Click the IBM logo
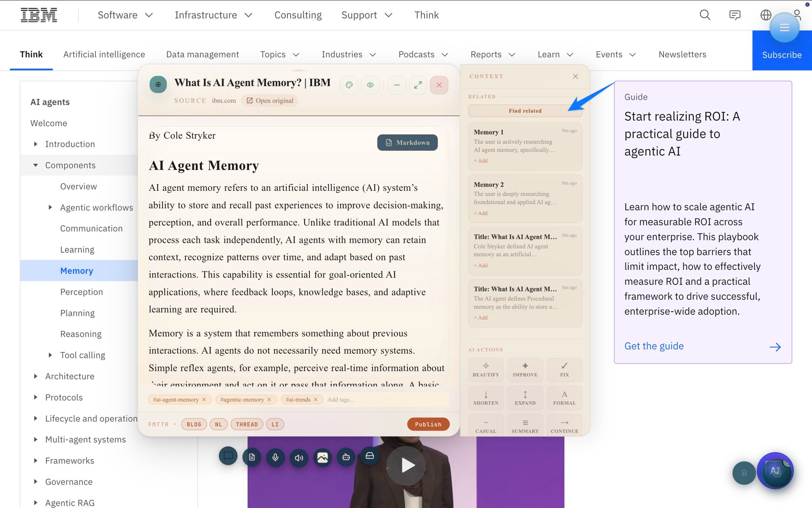Screen dimensions: 812x508 [x=39, y=15]
